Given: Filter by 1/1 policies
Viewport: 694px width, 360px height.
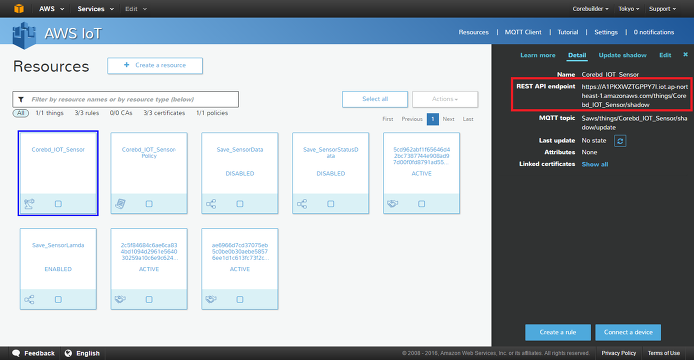Looking at the screenshot, I should 212,113.
